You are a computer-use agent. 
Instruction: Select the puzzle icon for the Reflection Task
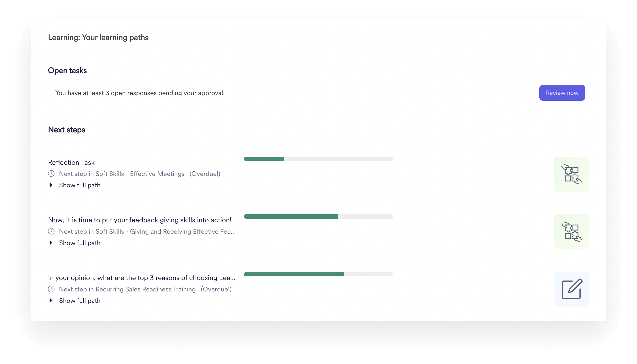coord(571,174)
